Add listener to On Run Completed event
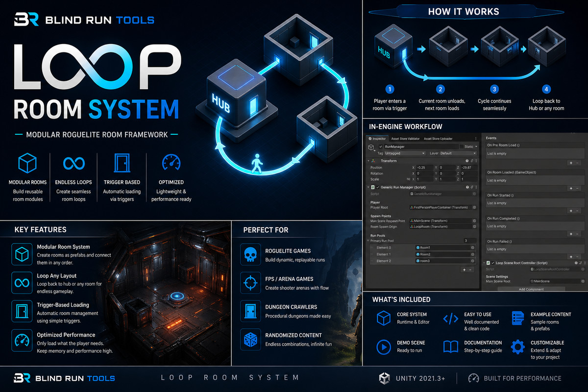Image resolution: width=588 pixels, height=392 pixels. click(571, 234)
